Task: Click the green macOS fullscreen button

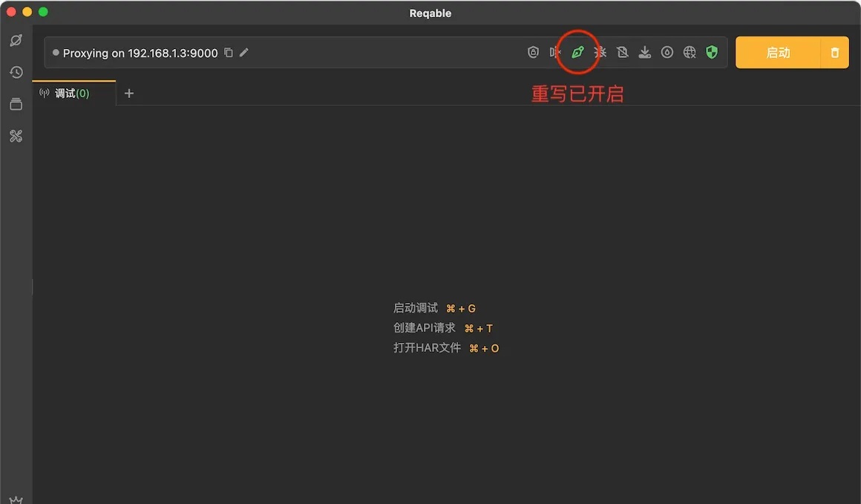Action: pos(43,12)
